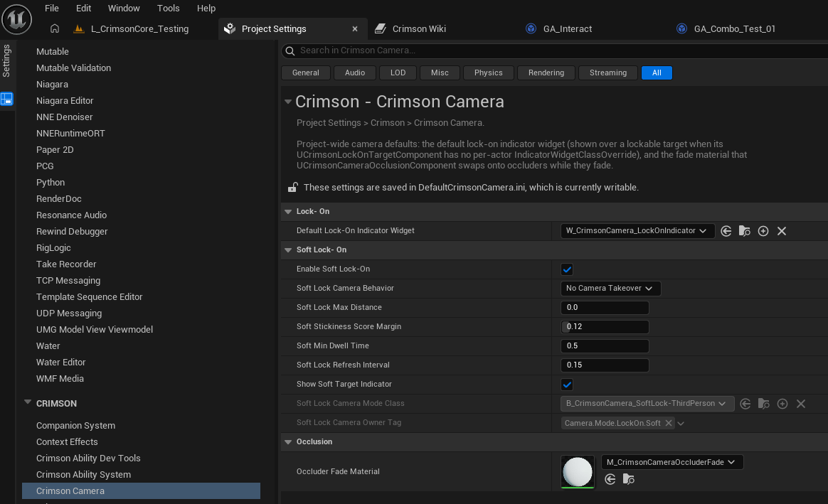Open the Edit menu
This screenshot has width=828, height=504.
(x=83, y=8)
